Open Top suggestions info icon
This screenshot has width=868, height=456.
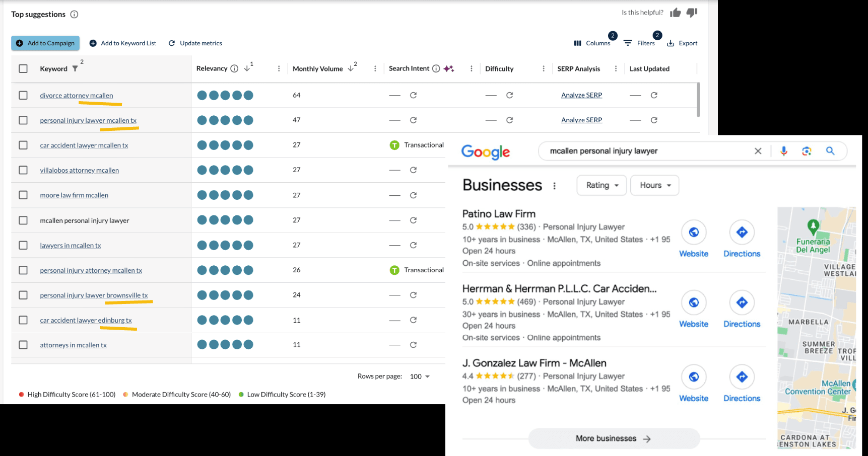tap(74, 14)
